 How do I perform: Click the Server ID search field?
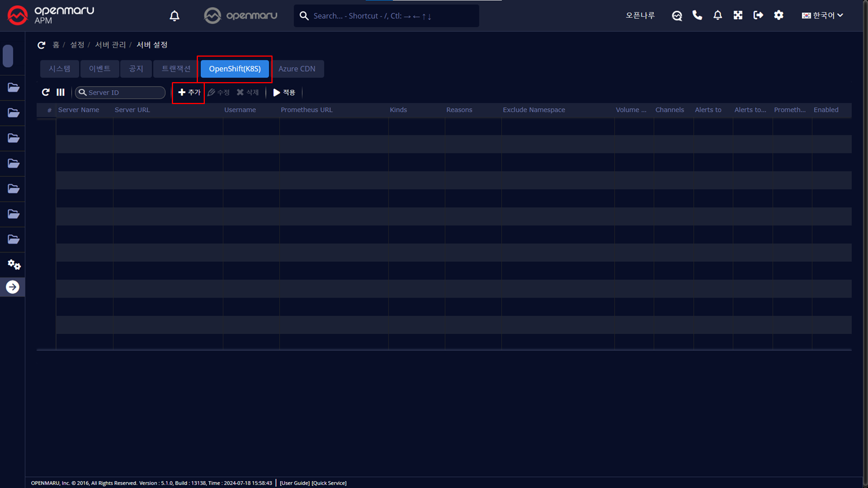pos(124,93)
